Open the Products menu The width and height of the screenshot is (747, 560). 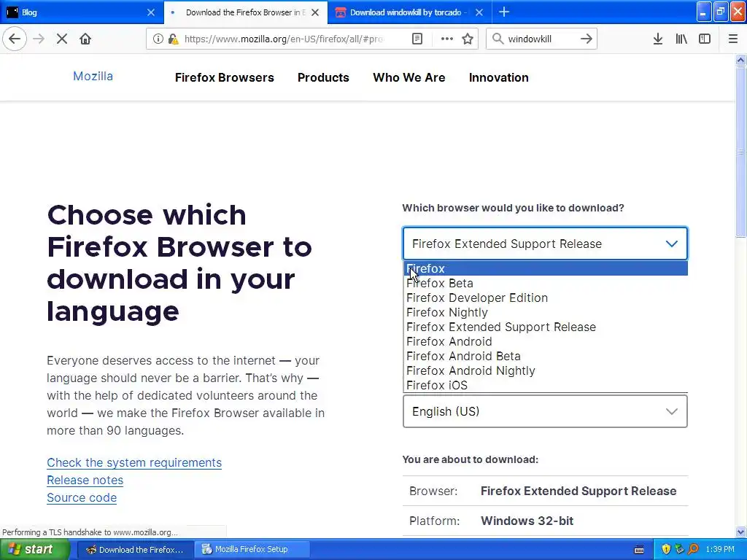coord(323,77)
